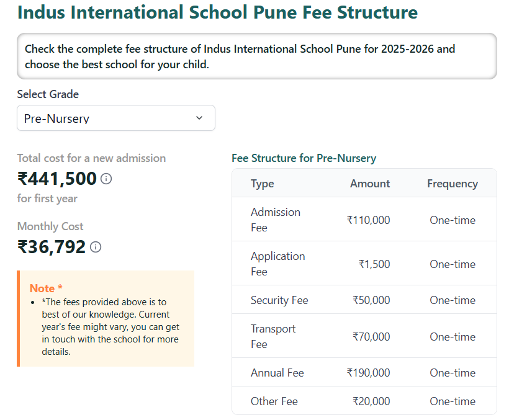509x420 pixels.
Task: Click the Annual Fee row label
Action: coord(277,373)
